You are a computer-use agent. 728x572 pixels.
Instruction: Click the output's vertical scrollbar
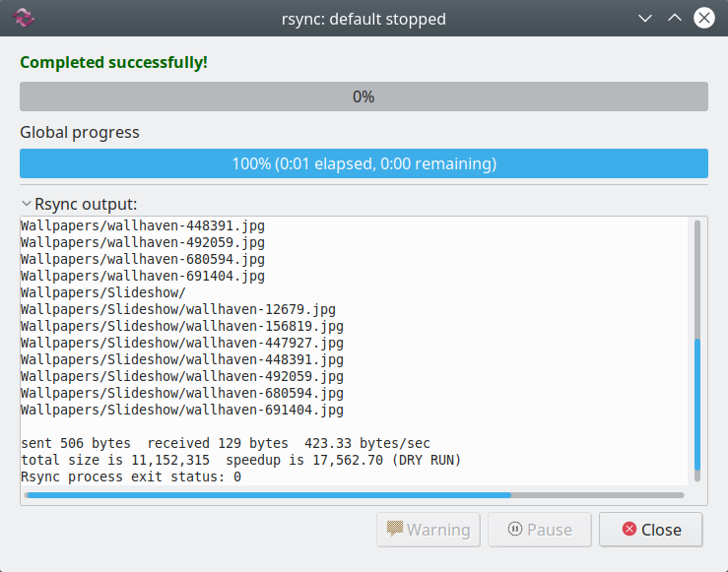pyautogui.click(x=697, y=404)
